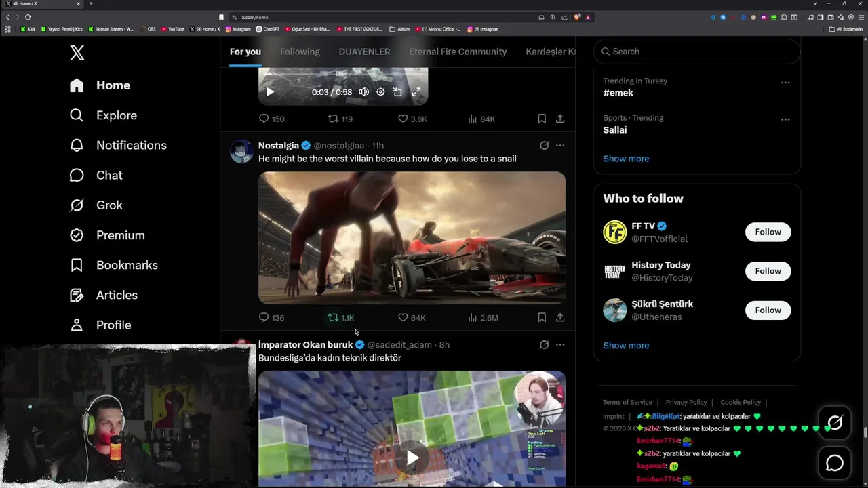
Task: Open more options on Nostalgia post
Action: pos(560,146)
